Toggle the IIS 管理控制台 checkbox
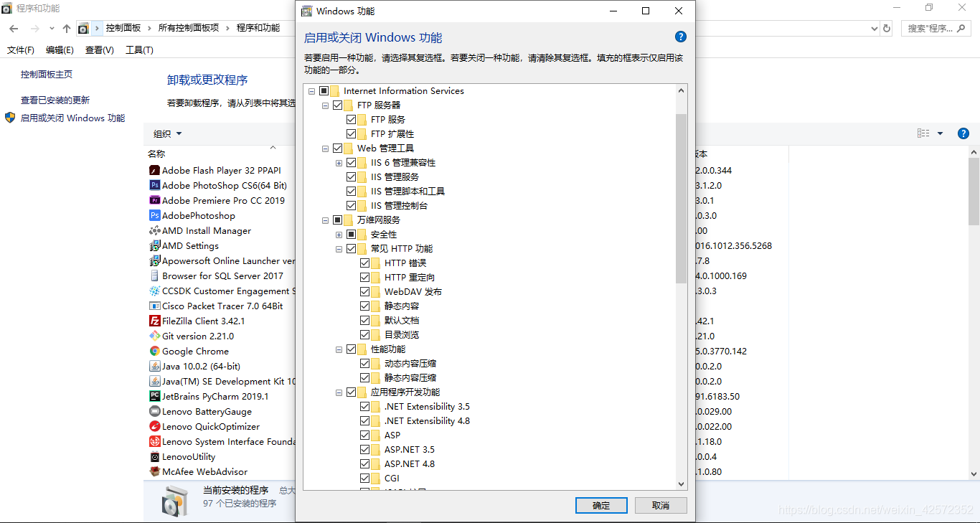980x523 pixels. click(x=351, y=206)
